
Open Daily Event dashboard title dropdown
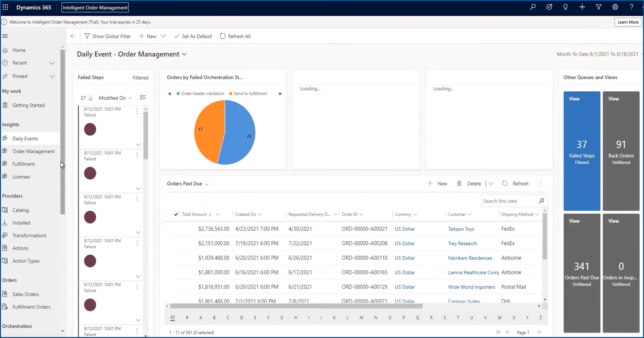tap(184, 54)
